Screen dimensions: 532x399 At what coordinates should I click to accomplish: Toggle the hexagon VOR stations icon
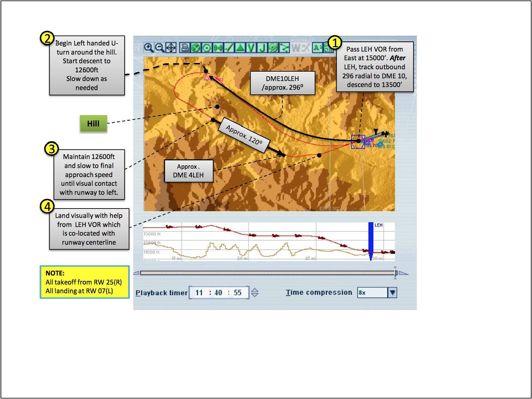click(207, 48)
